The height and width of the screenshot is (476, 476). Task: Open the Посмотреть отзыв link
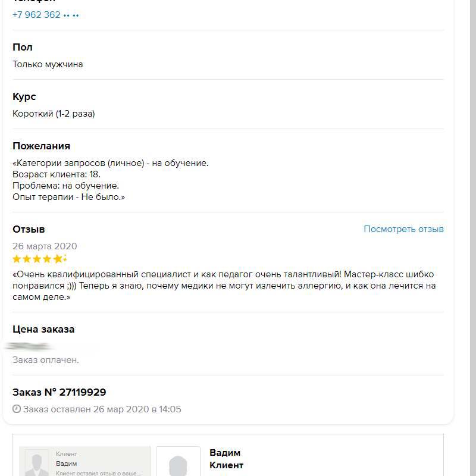click(x=403, y=229)
